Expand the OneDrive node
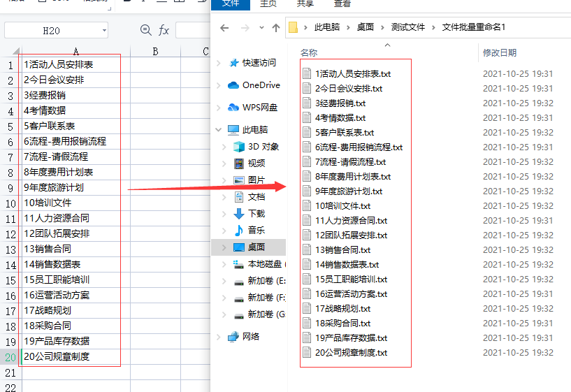Viewport: 571px width, 392px height. click(x=219, y=85)
